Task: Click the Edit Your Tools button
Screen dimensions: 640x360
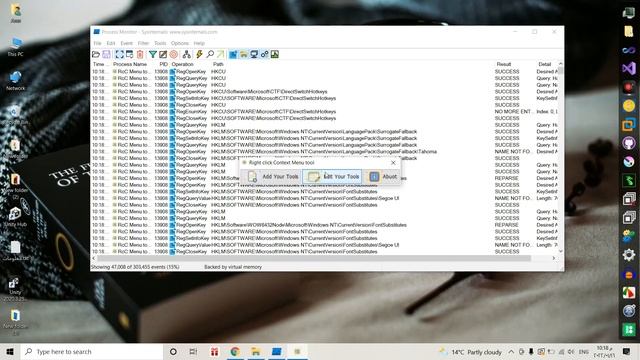Action: click(332, 177)
